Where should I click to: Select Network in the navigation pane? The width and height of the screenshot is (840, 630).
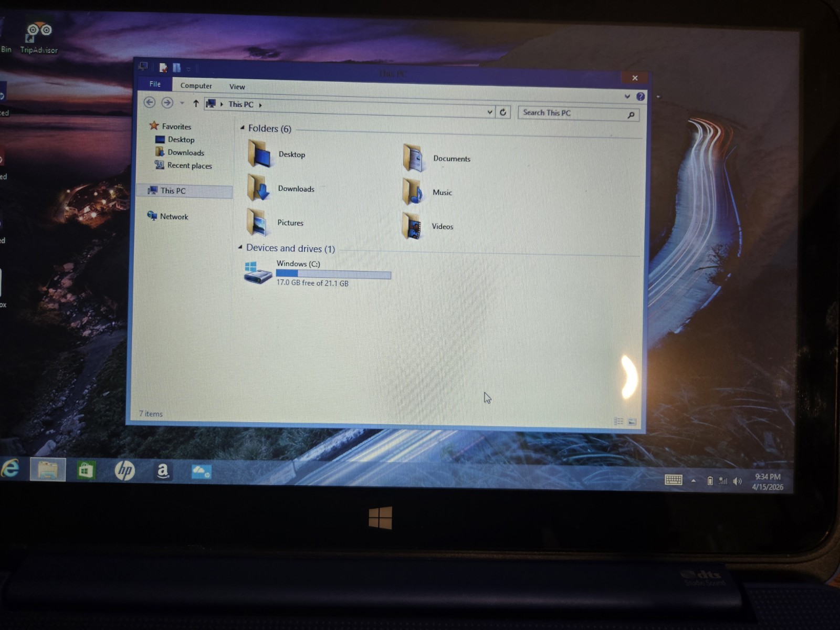coord(167,216)
